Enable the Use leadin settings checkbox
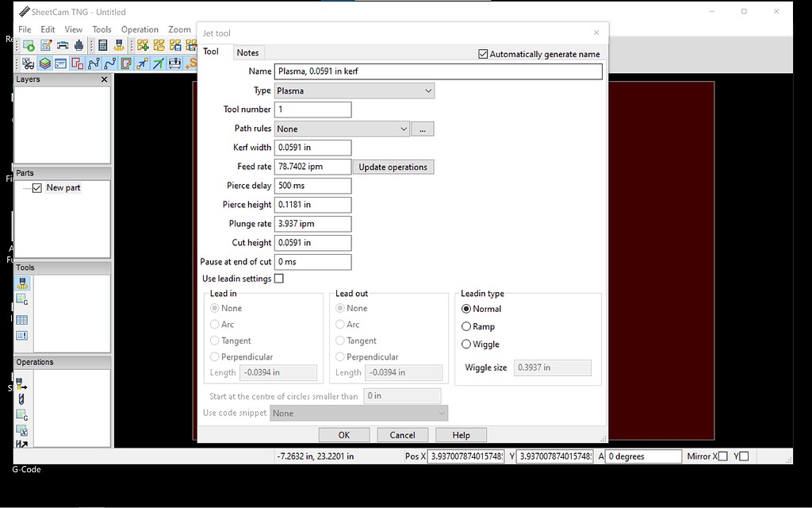Image resolution: width=812 pixels, height=508 pixels. 278,279
